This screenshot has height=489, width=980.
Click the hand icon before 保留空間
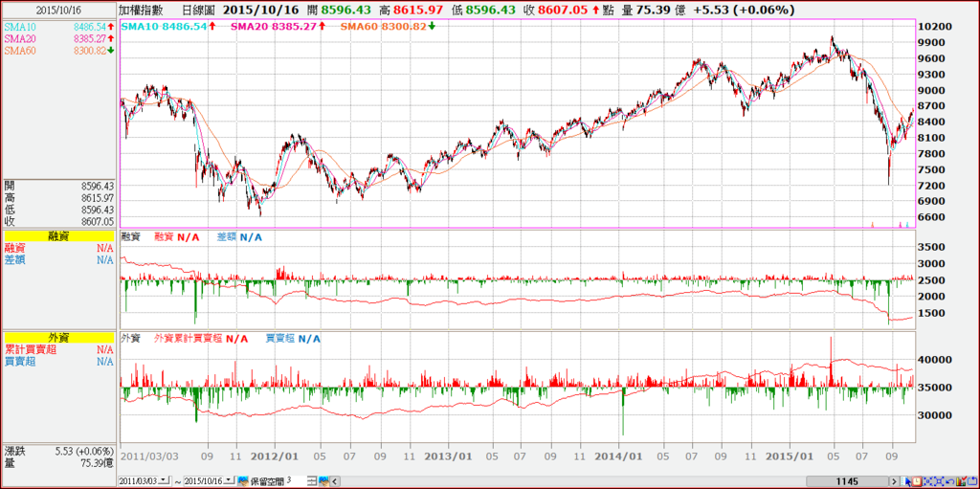(243, 481)
